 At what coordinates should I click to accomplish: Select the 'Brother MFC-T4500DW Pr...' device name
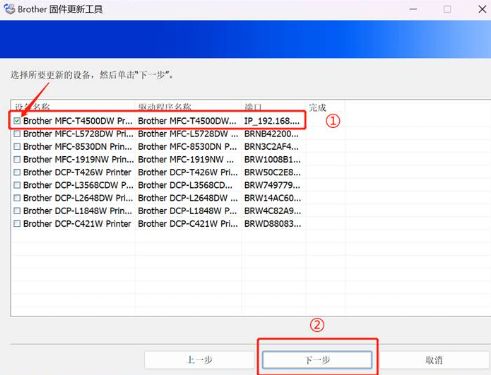[78, 121]
